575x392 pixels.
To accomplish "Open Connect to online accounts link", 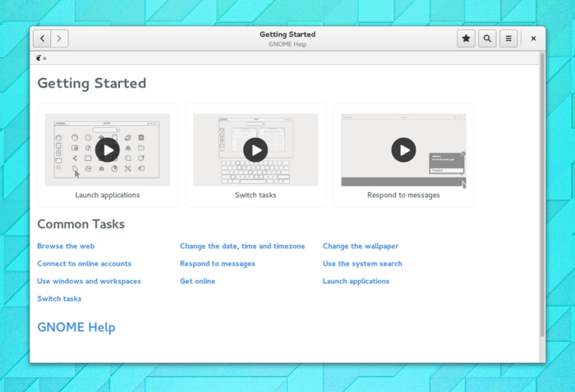I will click(84, 264).
